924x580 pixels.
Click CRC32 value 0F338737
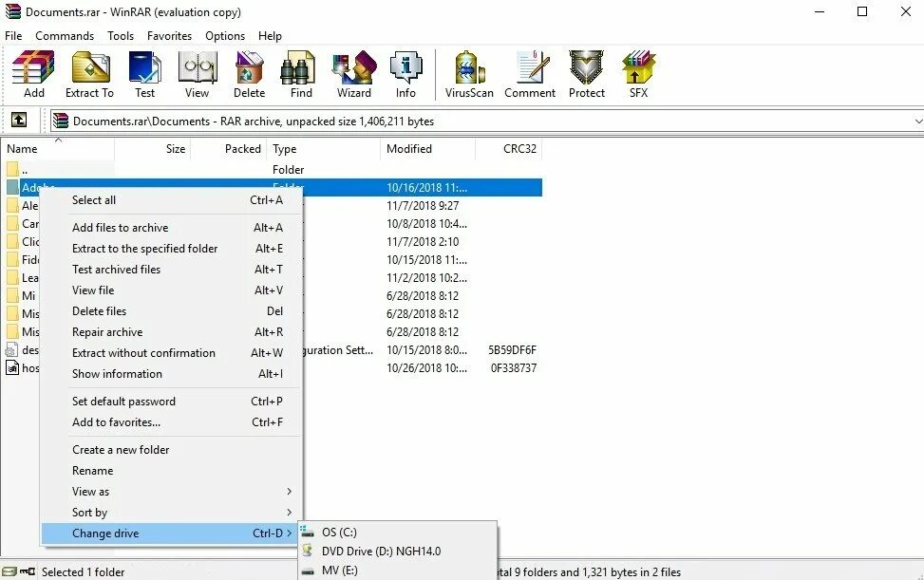point(513,368)
